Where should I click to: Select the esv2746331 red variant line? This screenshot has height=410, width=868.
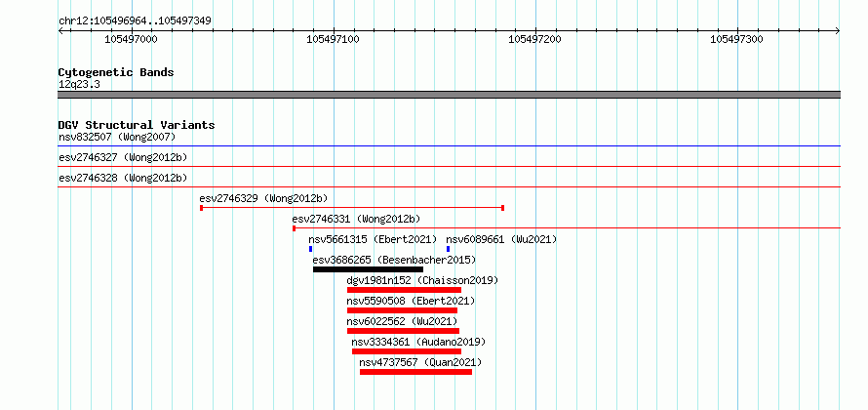pyautogui.click(x=567, y=228)
